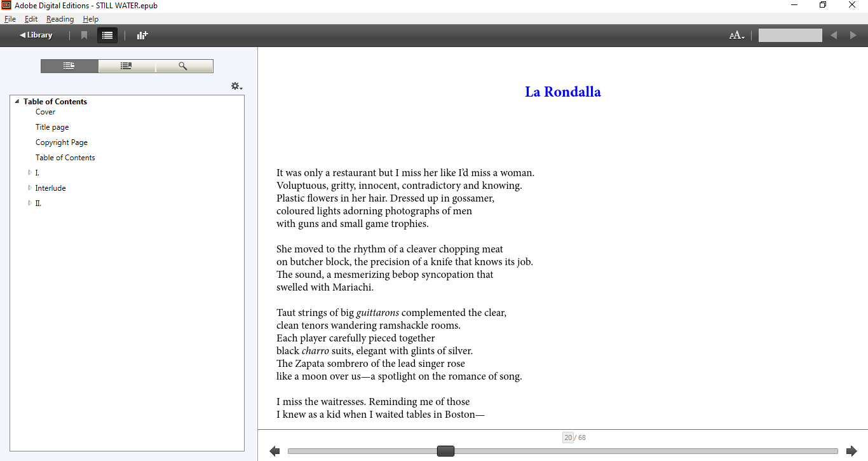Screen dimensions: 868x461
Task: Minimize the Adobe Digital Editions window
Action: point(794,5)
